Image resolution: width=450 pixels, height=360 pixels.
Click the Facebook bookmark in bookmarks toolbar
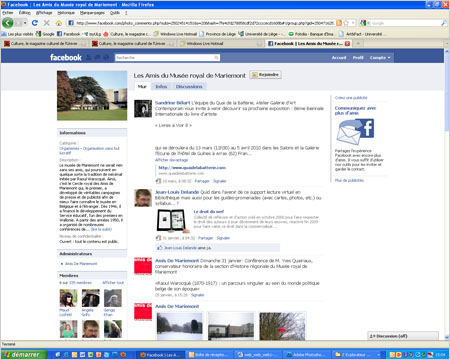point(69,34)
